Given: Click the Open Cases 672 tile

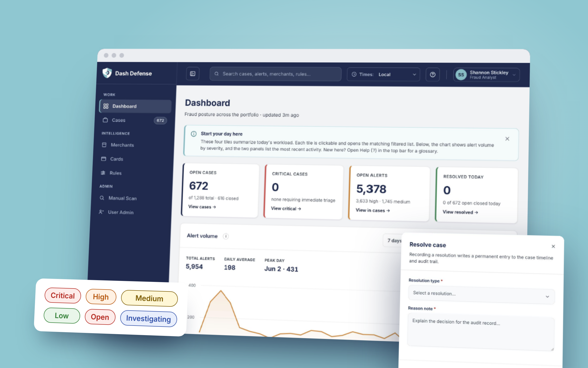Looking at the screenshot, I should 220,190.
